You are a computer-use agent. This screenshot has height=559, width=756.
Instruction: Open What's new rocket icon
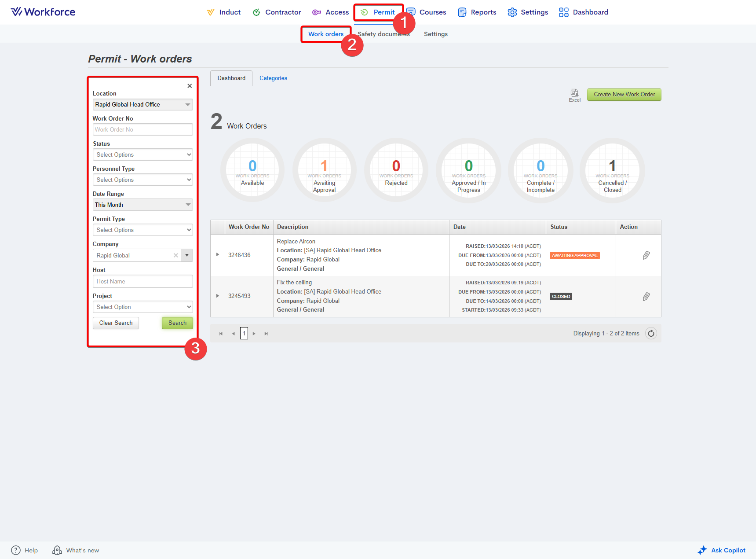tap(57, 550)
